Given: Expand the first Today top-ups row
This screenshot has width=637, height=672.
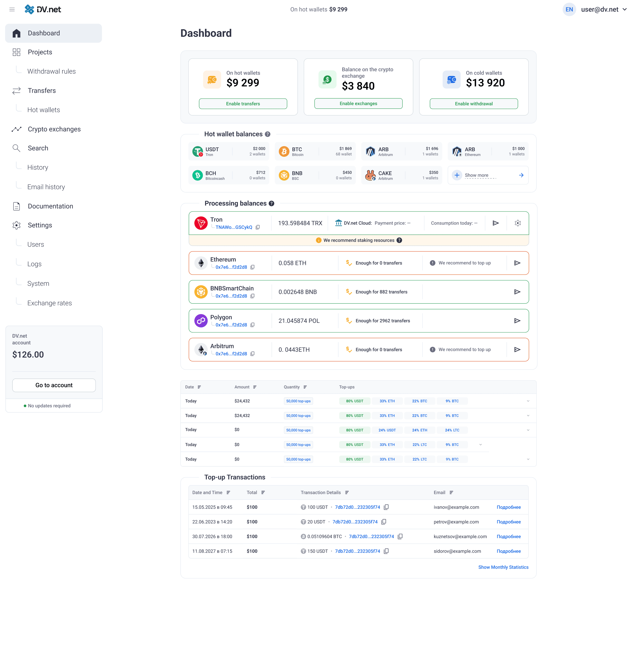Looking at the screenshot, I should point(528,401).
